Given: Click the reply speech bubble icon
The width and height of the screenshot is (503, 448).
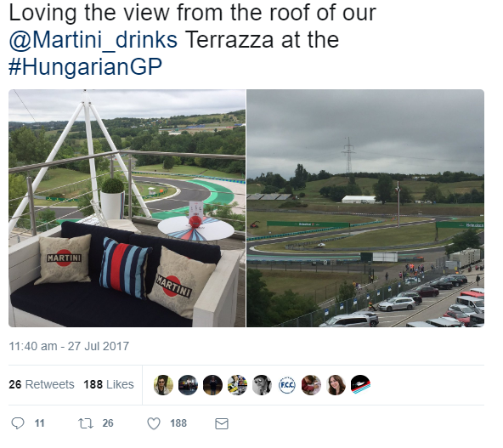Looking at the screenshot, I should (x=18, y=423).
